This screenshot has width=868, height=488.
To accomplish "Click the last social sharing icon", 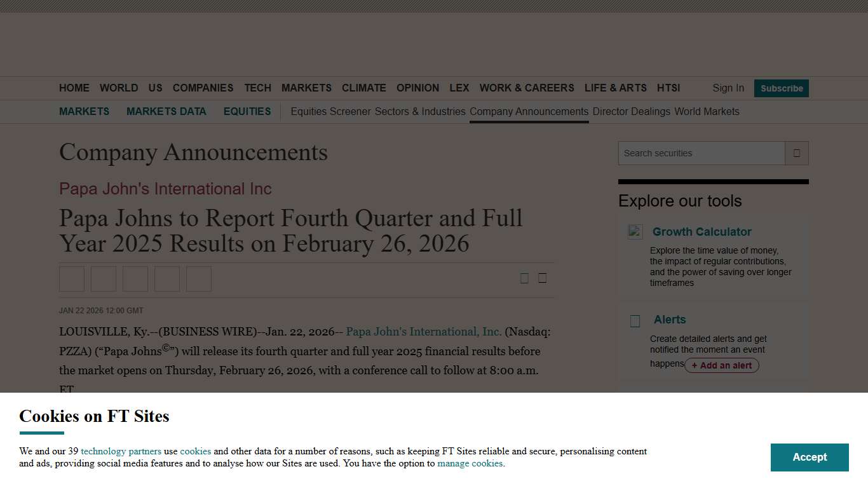I will click(199, 278).
